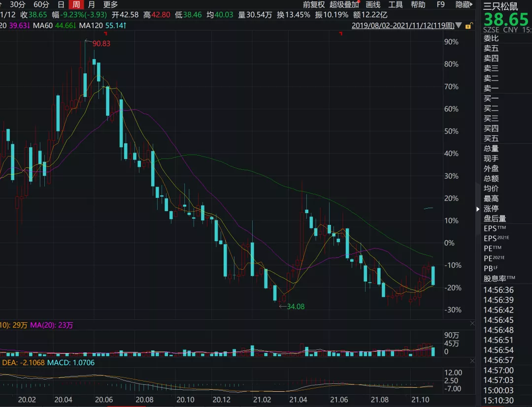The height and width of the screenshot is (407, 532).
Task: Close the MACD indicator panel
Action: pos(472,363)
